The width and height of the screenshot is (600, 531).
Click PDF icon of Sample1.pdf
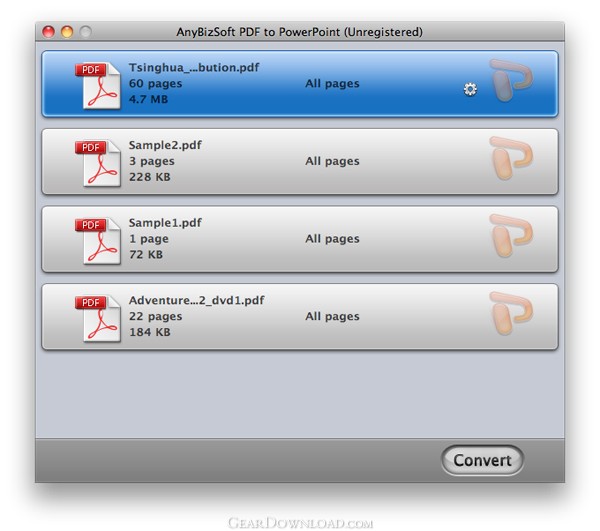pos(98,241)
